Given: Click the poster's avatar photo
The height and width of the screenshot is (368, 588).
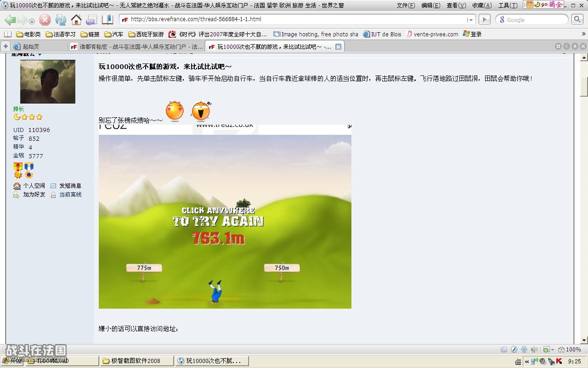Looking at the screenshot, I should (48, 81).
